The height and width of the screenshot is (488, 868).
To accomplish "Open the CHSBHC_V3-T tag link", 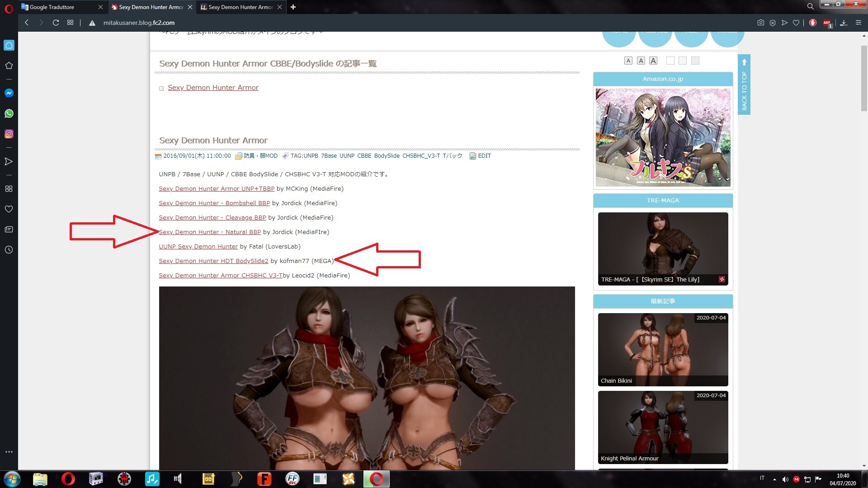I will pos(421,156).
